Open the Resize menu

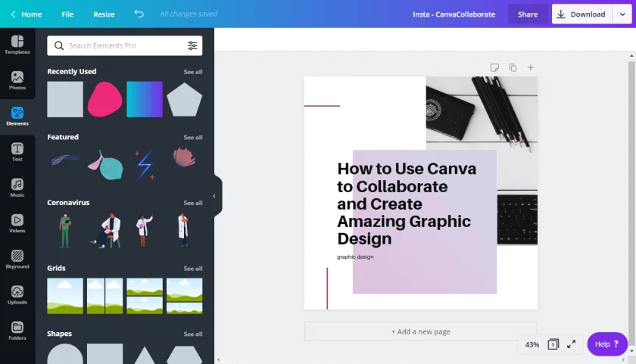click(x=104, y=14)
